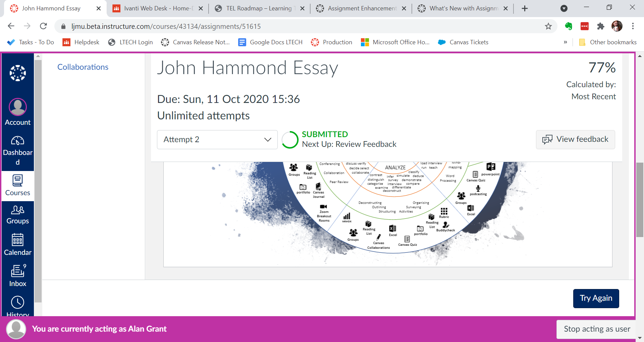Click the page vertical scrollbar thumb
Image resolution: width=644 pixels, height=342 pixels.
(640, 200)
